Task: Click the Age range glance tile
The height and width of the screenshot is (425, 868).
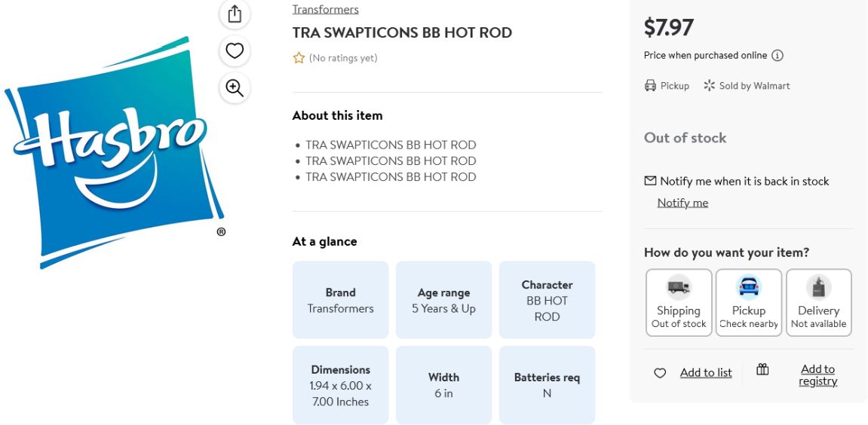Action: pos(443,300)
